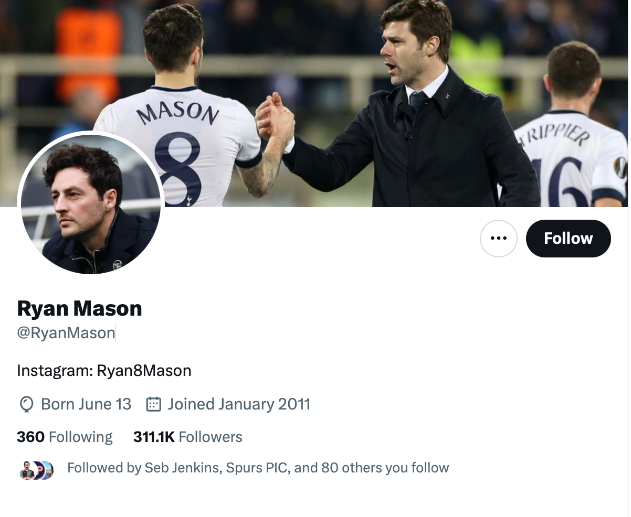
Task: Click the Follow button
Action: 568,239
